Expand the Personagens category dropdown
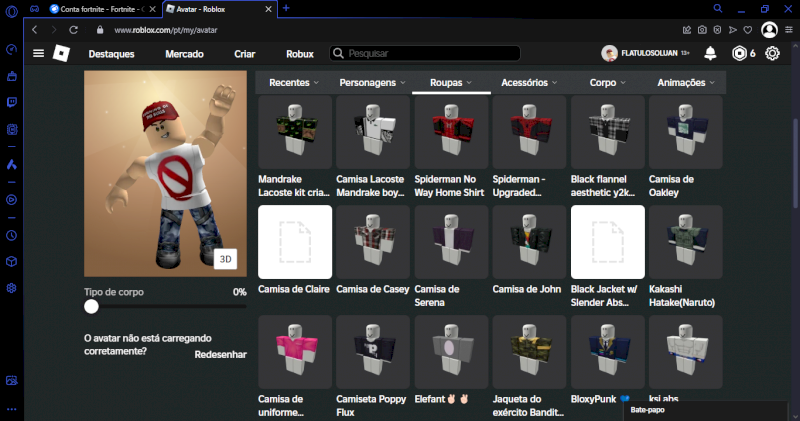Screen dimensions: 800x421 click(372, 82)
